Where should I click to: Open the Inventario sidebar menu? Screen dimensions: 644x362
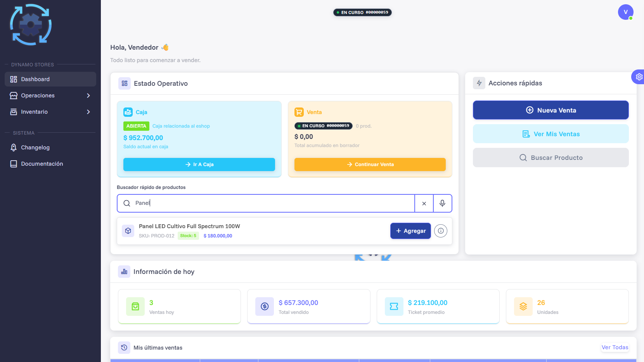coord(50,112)
